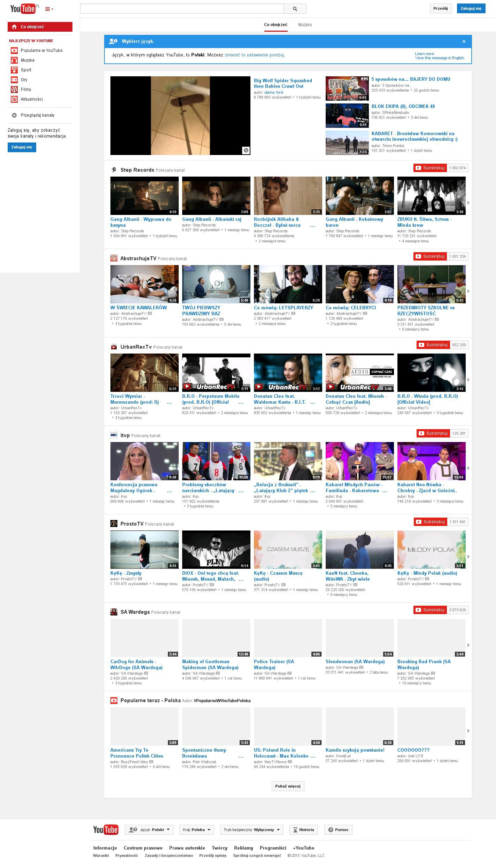
Task: Select the Co obejrzeć sidebar item
Action: 40,27
